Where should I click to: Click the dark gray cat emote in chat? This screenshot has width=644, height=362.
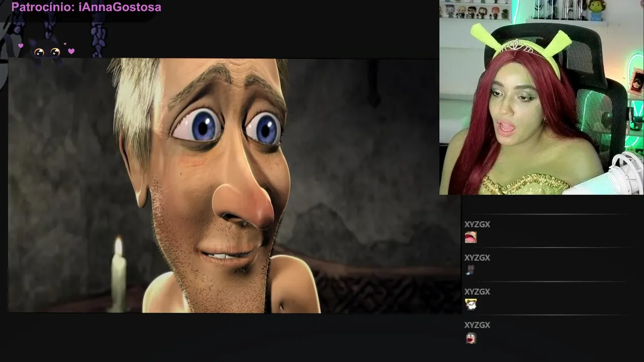pyautogui.click(x=470, y=270)
